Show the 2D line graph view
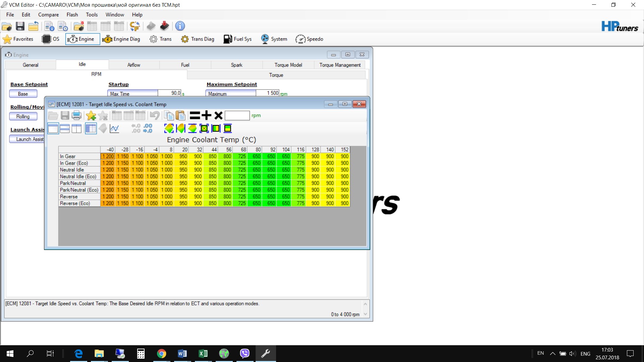The height and width of the screenshot is (362, 644). click(114, 128)
